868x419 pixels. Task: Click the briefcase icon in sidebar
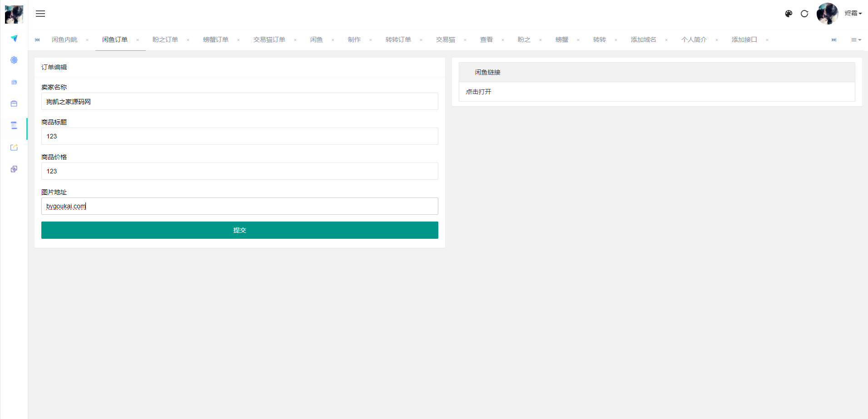[14, 104]
